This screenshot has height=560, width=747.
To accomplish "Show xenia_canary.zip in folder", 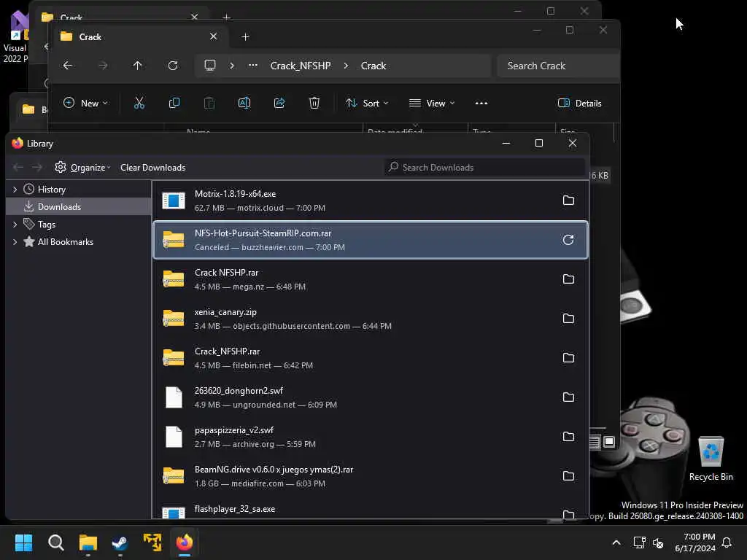I will (x=568, y=319).
